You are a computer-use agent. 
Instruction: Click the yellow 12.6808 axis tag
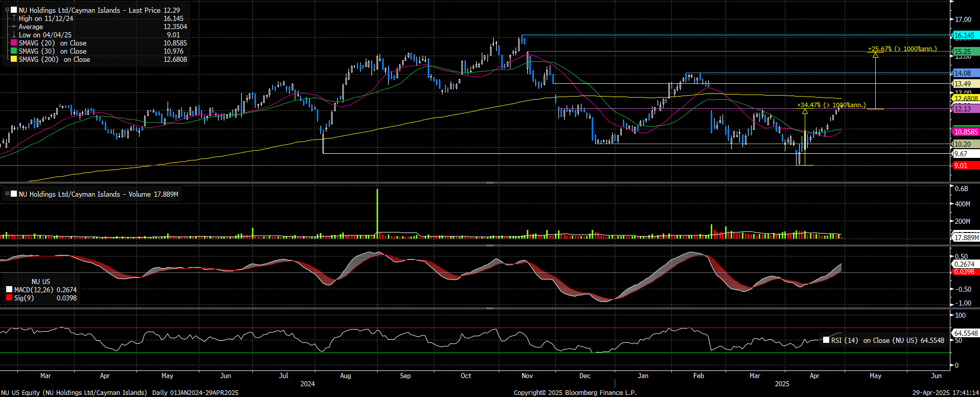[966, 98]
